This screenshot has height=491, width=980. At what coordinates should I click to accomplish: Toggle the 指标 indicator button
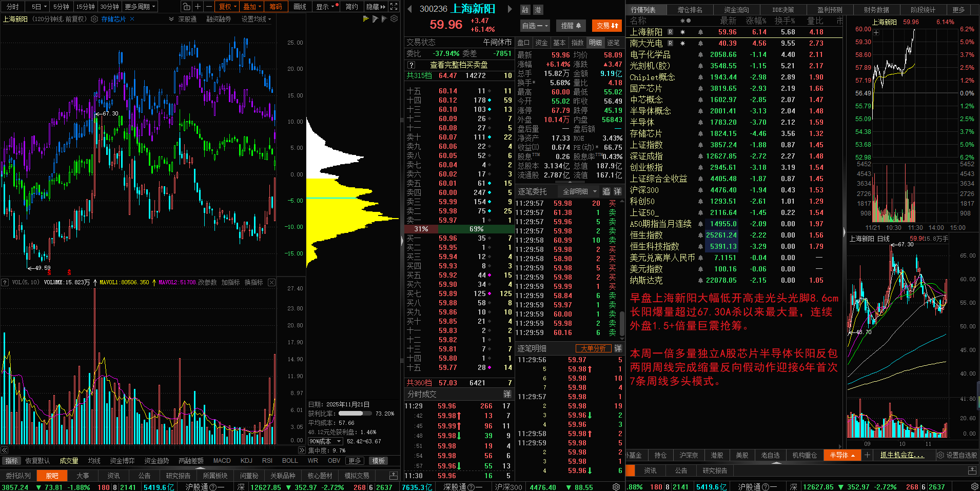tap(11, 461)
